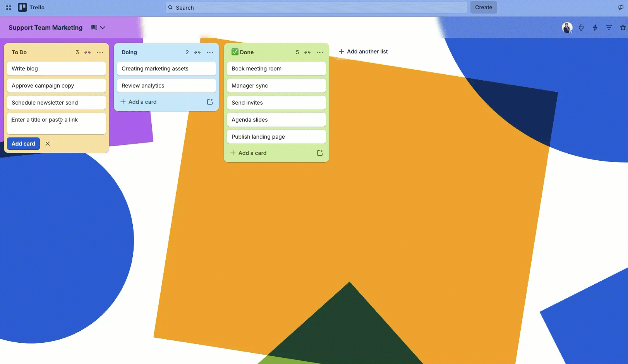Click Add another list
This screenshot has height=364, width=628.
pyautogui.click(x=363, y=52)
